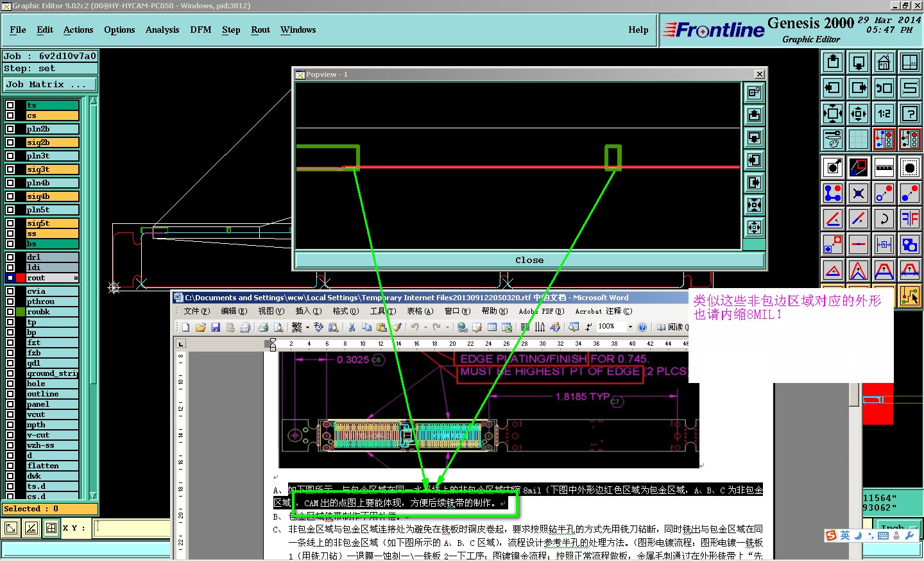This screenshot has width=924, height=562.
Task: Click the zoom home icon in the Genesis panel
Action: tap(884, 62)
